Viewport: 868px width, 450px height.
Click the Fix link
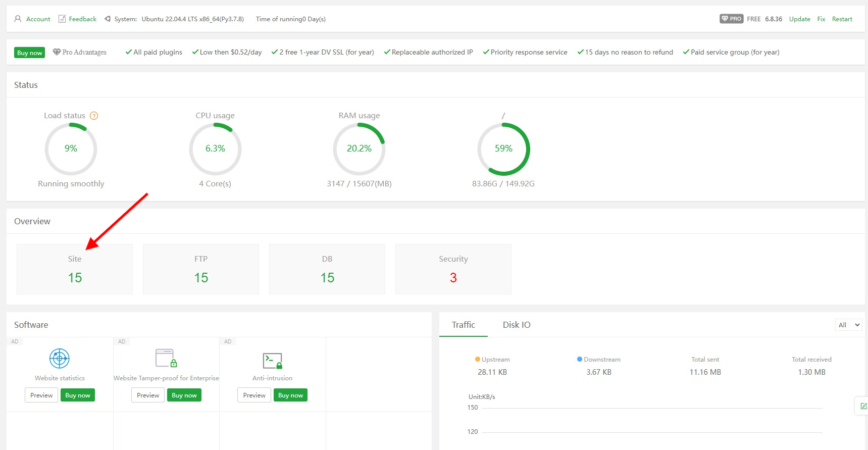click(x=821, y=19)
